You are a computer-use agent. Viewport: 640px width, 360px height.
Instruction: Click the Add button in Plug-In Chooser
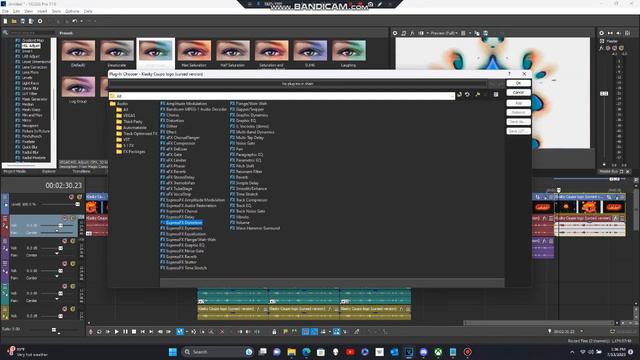(x=518, y=103)
